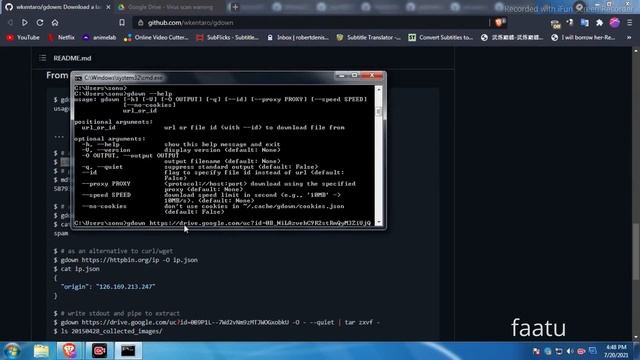
Task: Click the '--no-cookies' option row in cmd
Action: 212,209
